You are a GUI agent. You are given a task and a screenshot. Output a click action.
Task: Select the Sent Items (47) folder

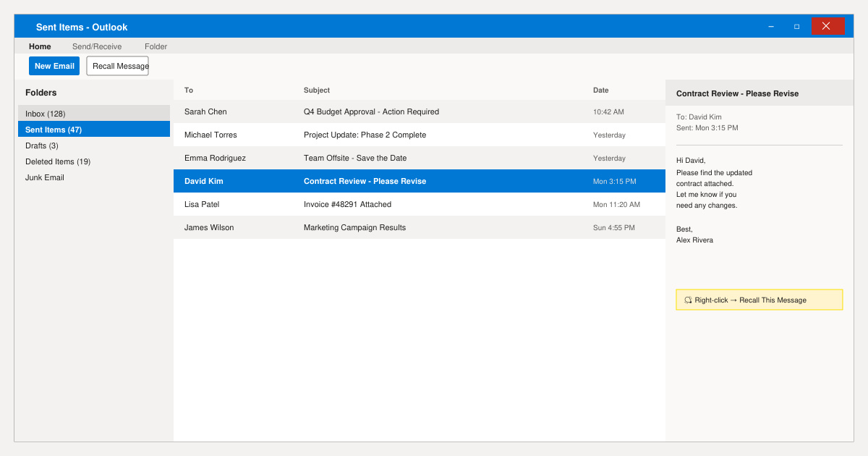click(94, 130)
